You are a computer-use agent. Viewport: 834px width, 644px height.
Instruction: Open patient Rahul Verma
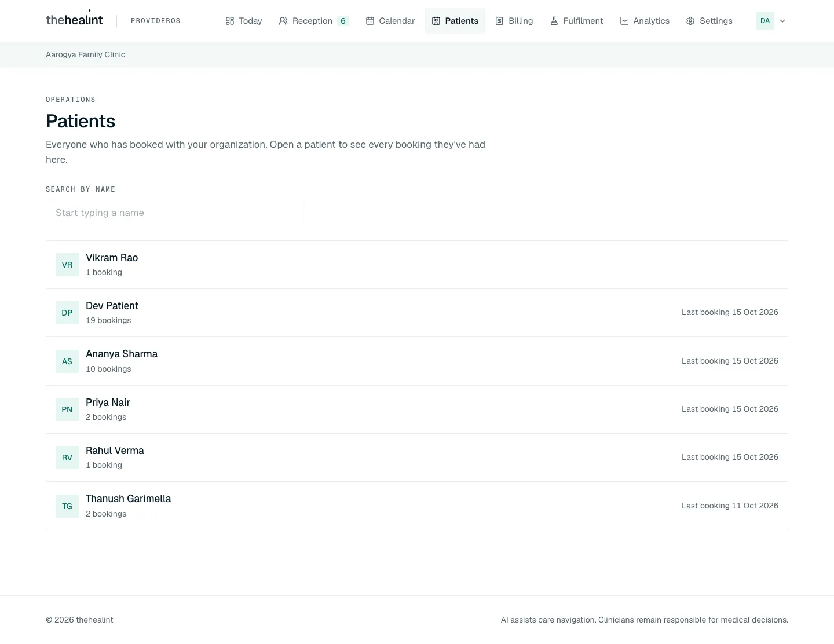[x=417, y=458]
